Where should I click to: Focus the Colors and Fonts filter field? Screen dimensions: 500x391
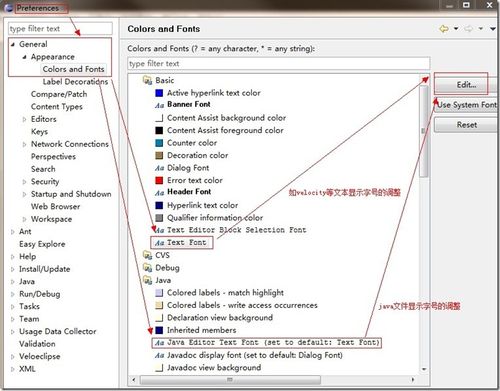coord(279,63)
